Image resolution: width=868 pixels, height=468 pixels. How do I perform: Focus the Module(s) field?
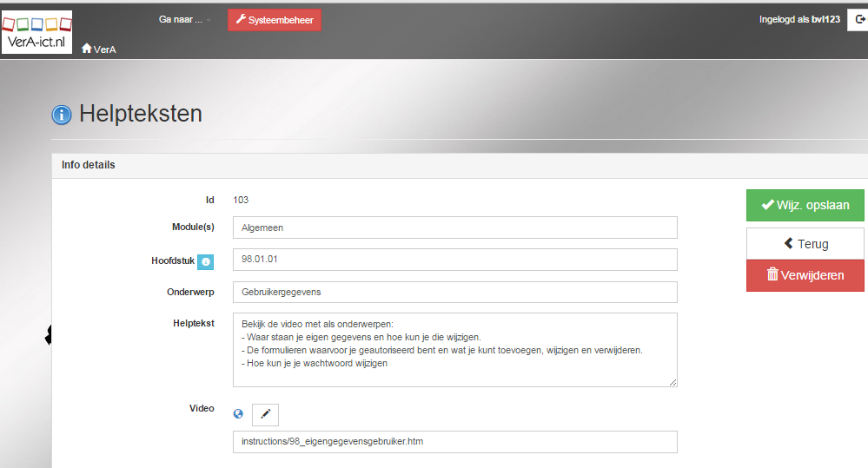pos(455,227)
